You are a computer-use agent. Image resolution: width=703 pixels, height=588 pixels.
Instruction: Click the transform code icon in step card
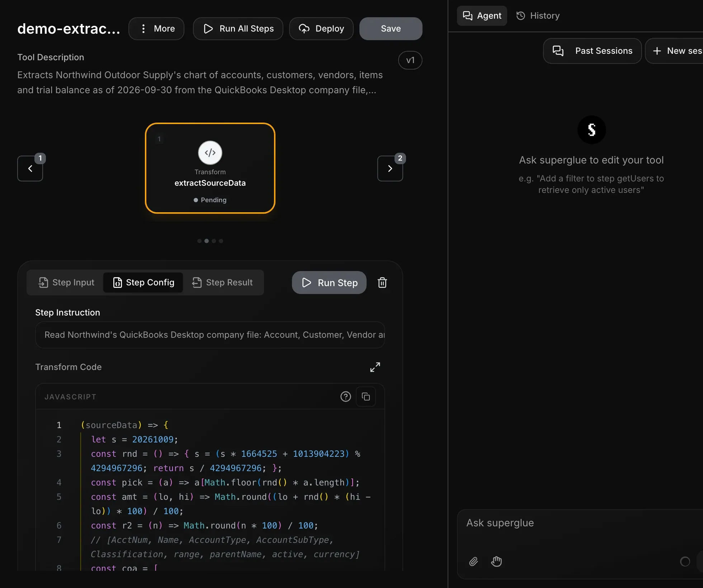tap(210, 153)
